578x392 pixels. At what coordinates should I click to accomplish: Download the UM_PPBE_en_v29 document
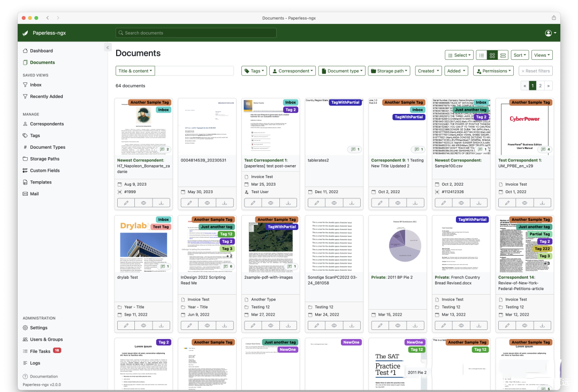click(x=542, y=203)
